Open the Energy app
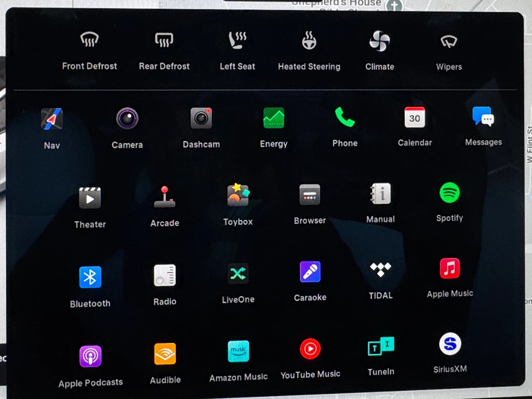The height and width of the screenshot is (399, 532). tap(274, 118)
